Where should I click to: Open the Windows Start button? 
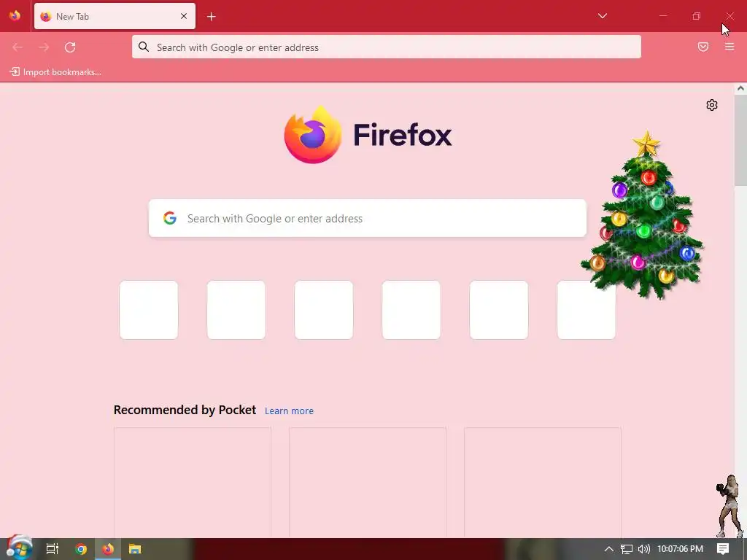(x=18, y=548)
